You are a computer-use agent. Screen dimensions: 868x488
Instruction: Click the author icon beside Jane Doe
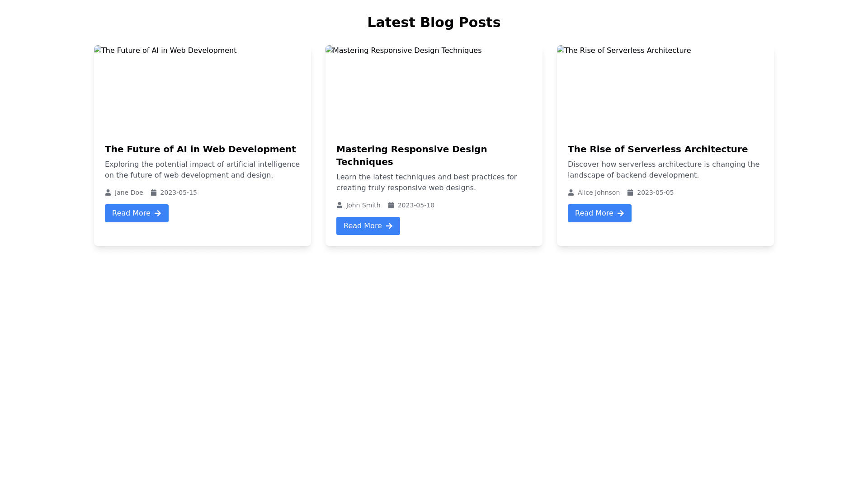108,192
